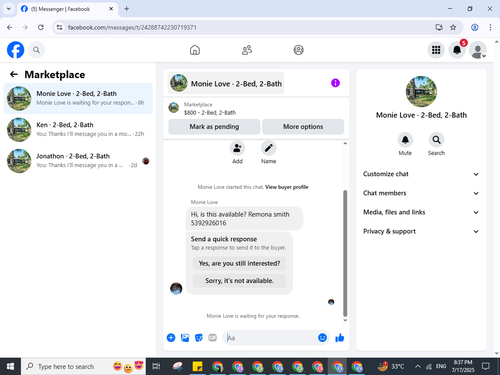Viewport: 500px width, 375px height.
Task: Open the emoji picker in message box
Action: [322, 338]
